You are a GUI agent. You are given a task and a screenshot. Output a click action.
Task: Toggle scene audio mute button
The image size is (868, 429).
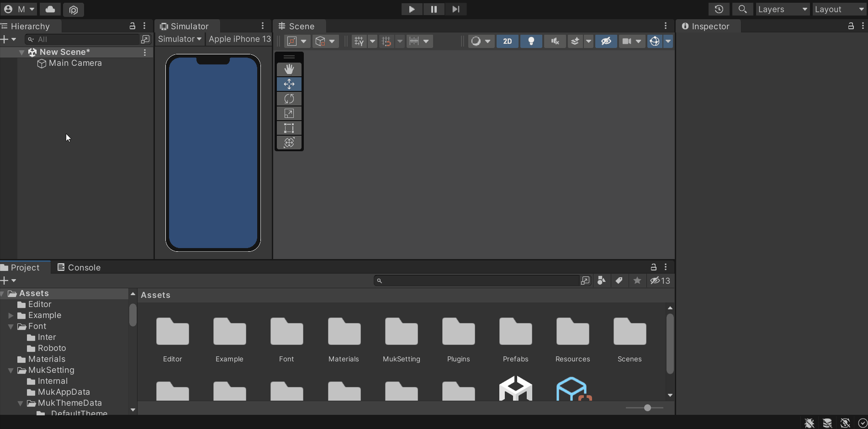click(555, 41)
